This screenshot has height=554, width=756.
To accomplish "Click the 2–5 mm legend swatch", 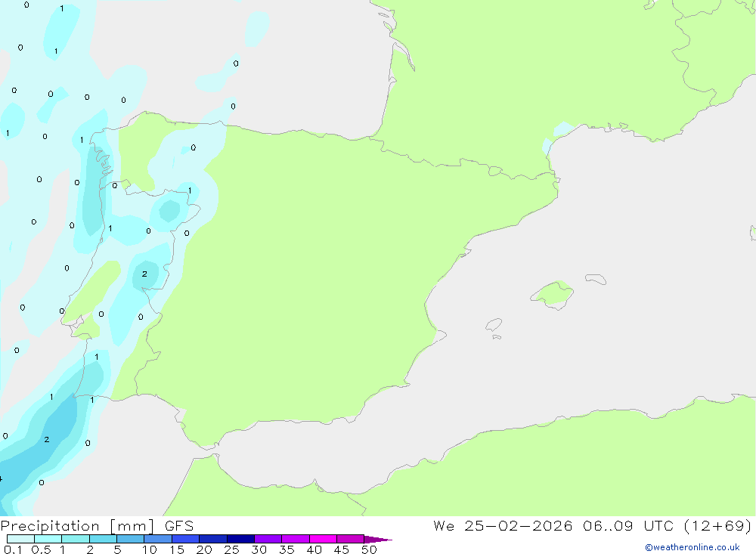I will click(103, 539).
